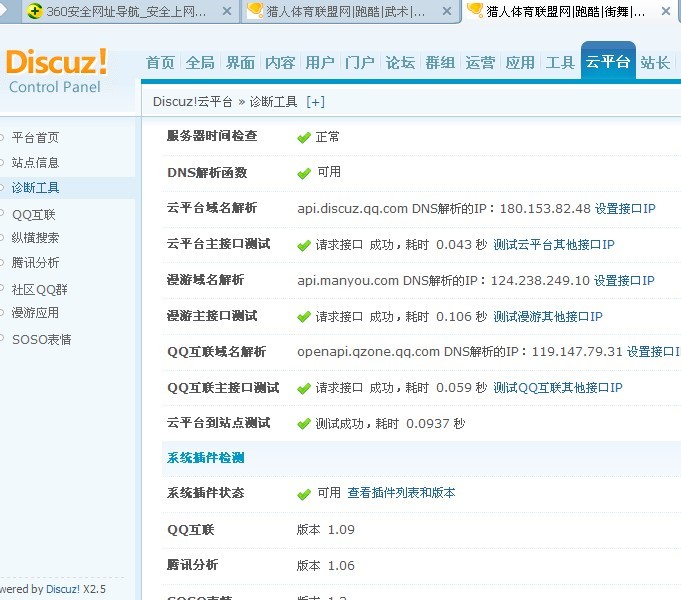Click 测试漫游其他接口IP link
The width and height of the screenshot is (681, 600).
548,317
